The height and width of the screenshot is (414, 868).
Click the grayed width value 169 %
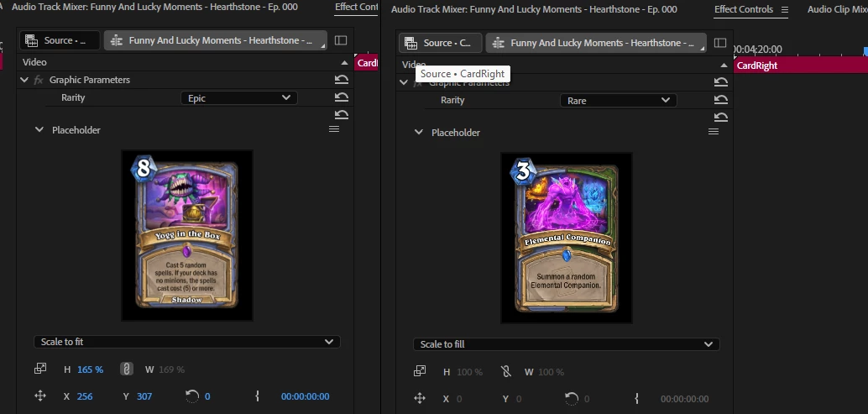(x=171, y=369)
